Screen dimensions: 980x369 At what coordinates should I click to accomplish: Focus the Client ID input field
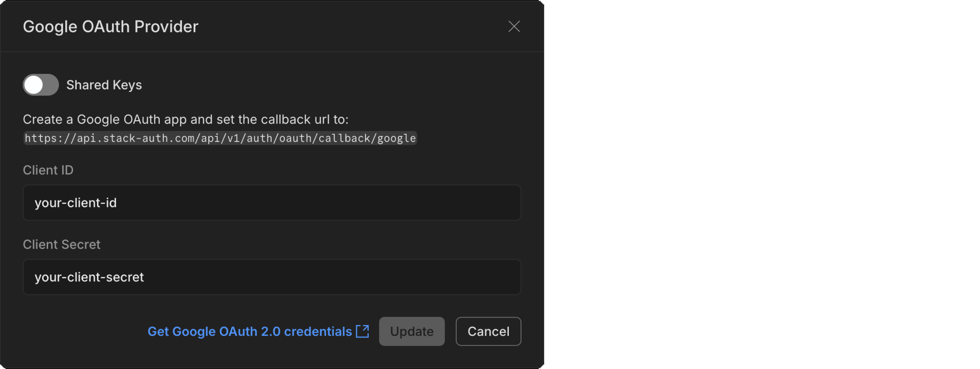click(272, 203)
